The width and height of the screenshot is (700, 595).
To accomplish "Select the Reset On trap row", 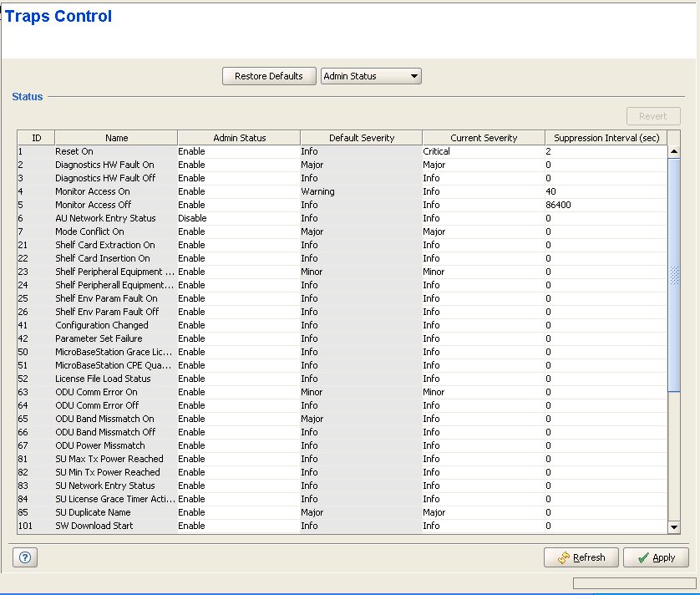I will [74, 151].
